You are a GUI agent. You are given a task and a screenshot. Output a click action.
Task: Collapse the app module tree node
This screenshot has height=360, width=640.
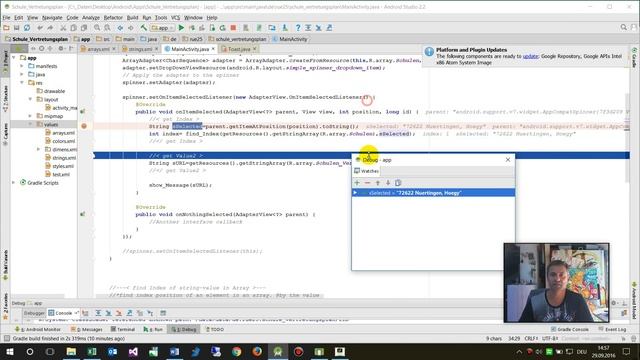tap(14, 58)
